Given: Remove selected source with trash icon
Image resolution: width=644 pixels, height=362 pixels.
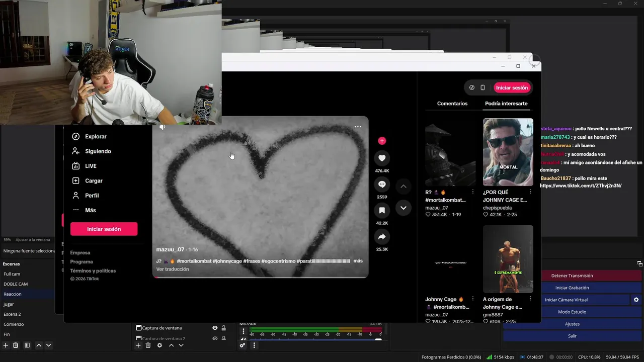Looking at the screenshot, I should [x=148, y=345].
